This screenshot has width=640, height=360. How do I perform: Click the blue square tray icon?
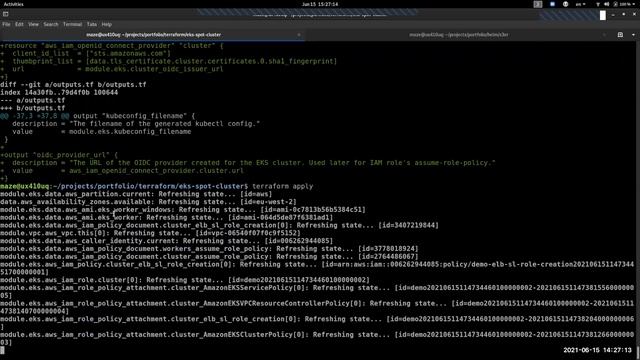point(552,4)
